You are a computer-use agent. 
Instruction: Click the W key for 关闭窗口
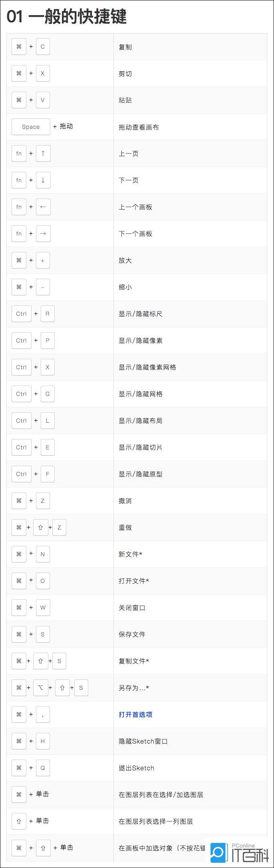pos(43,608)
